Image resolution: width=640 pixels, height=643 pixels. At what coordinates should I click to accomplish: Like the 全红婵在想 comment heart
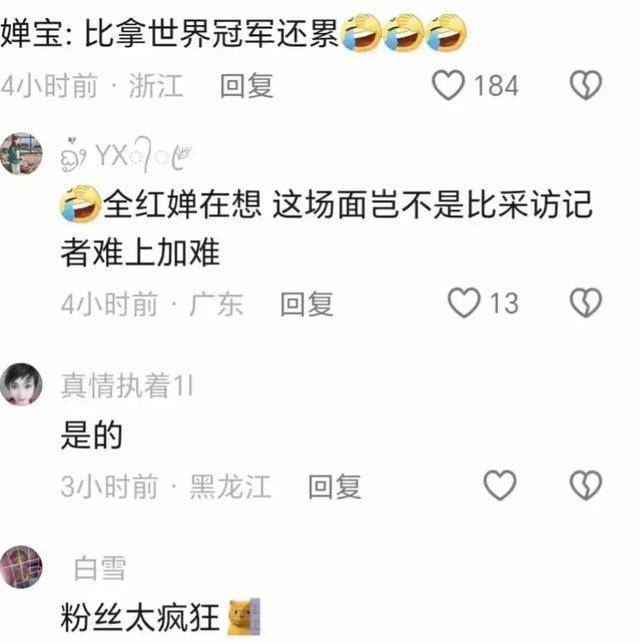(464, 303)
